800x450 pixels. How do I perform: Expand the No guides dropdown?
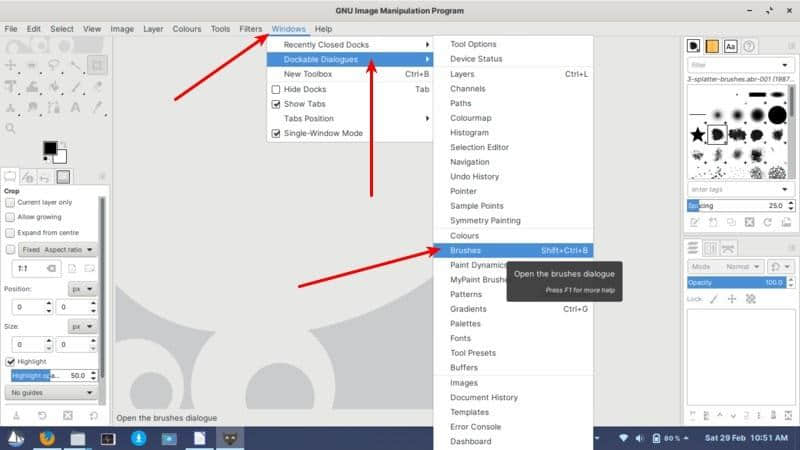click(52, 393)
